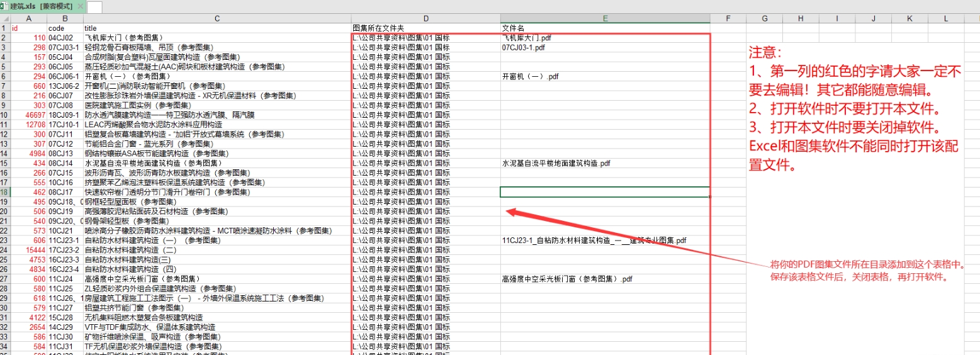The image size is (980, 355).
Task: Select column C header
Action: [x=217, y=19]
